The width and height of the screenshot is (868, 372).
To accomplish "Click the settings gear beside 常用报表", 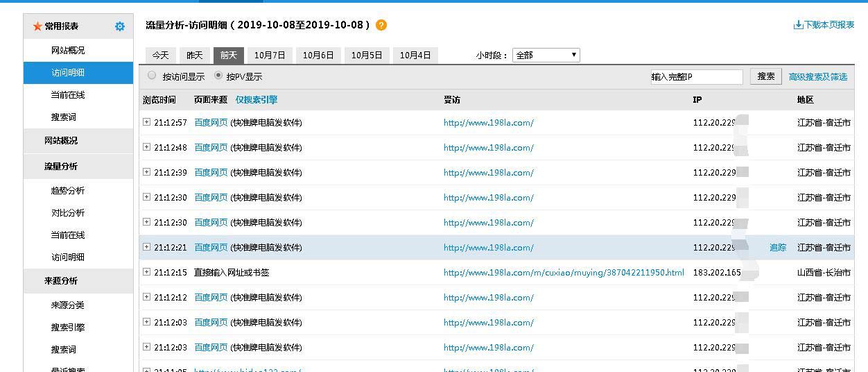I will click(x=120, y=26).
